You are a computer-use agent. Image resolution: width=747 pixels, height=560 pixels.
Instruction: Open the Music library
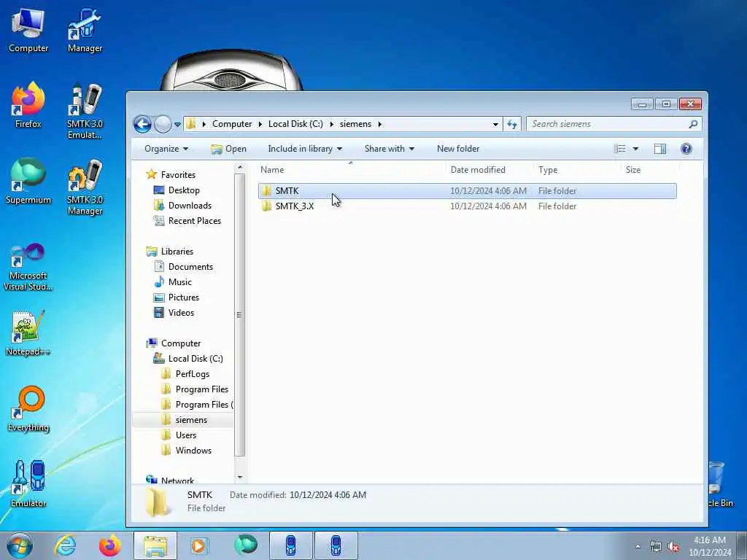tap(179, 282)
